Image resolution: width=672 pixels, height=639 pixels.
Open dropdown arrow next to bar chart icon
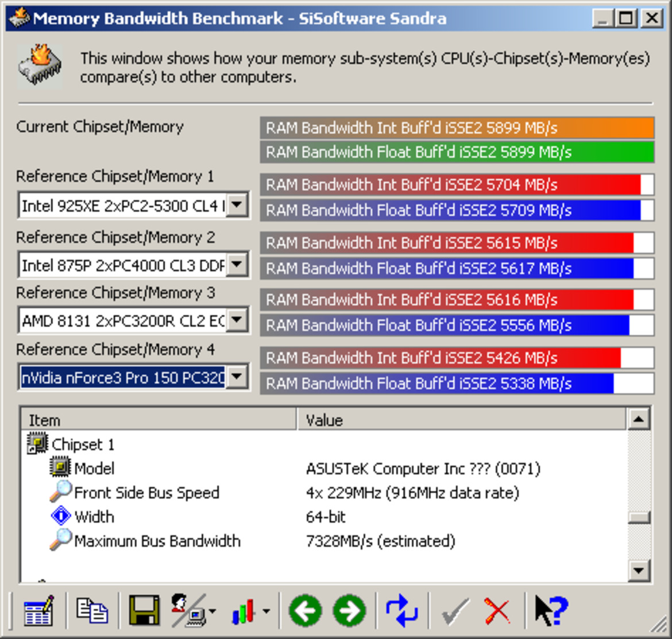point(266,611)
